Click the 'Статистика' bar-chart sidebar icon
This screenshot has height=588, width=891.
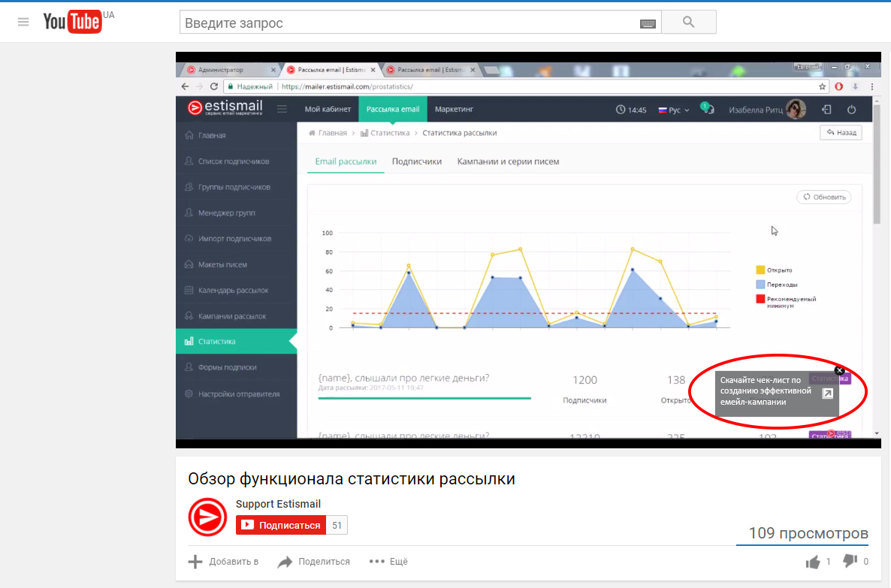[x=189, y=342]
